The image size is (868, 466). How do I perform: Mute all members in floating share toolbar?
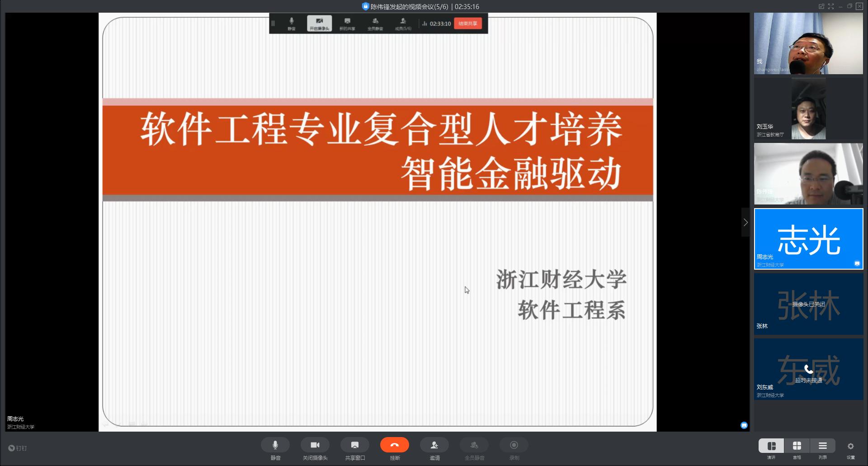click(x=375, y=24)
